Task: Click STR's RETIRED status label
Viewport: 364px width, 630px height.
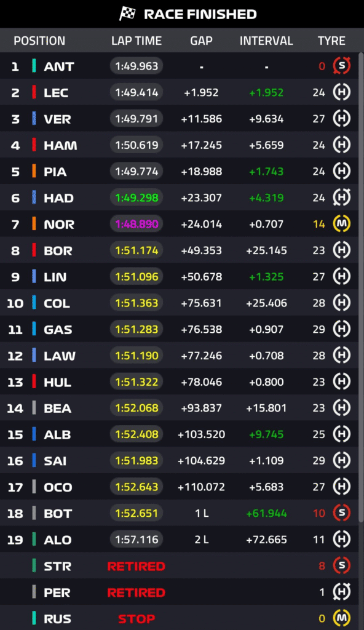Action: pos(136,566)
